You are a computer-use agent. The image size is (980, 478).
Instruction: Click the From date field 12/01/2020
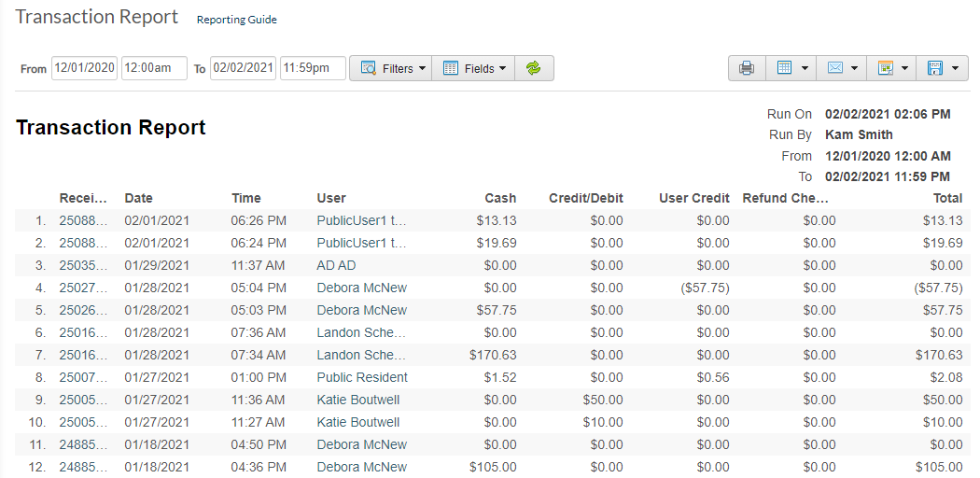pos(84,68)
